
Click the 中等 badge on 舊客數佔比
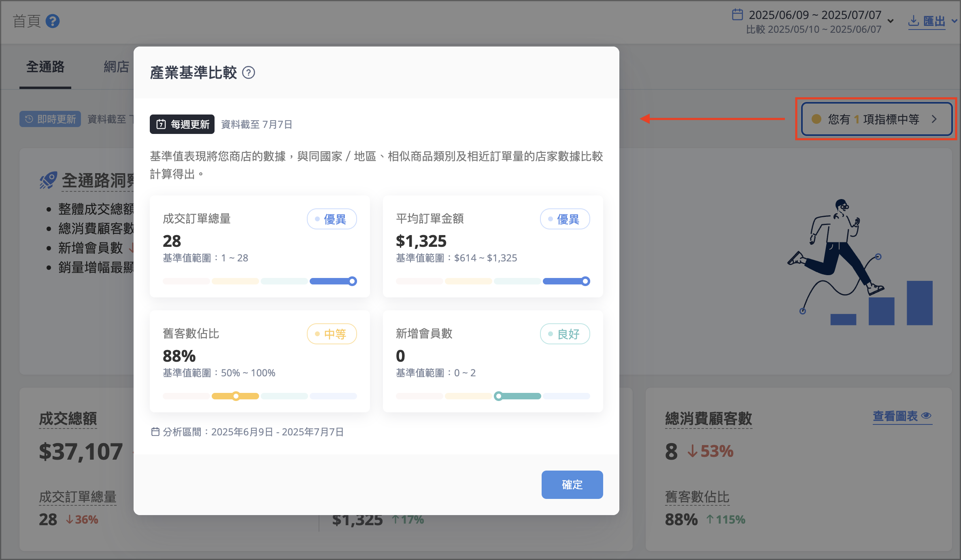tap(332, 334)
